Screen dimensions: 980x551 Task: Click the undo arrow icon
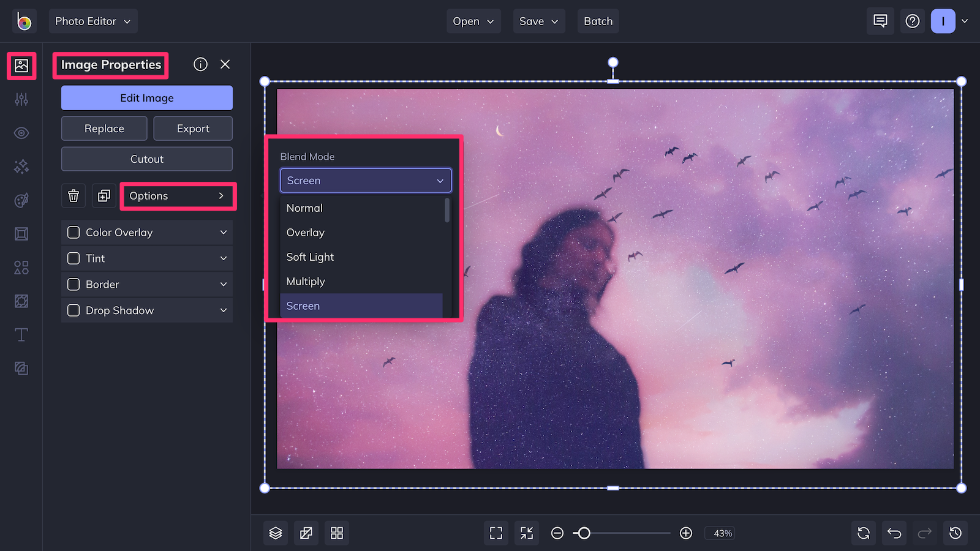coord(894,533)
